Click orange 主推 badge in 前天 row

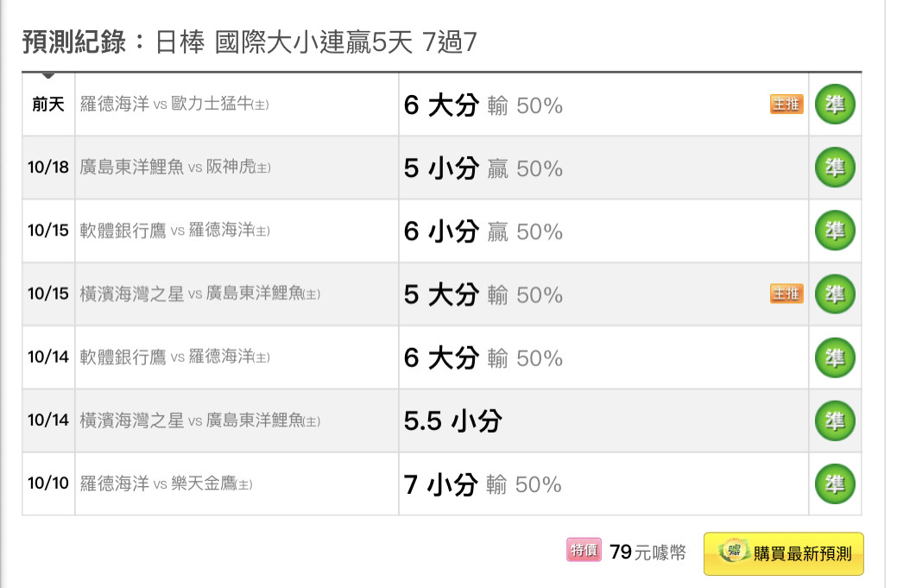[x=786, y=104]
